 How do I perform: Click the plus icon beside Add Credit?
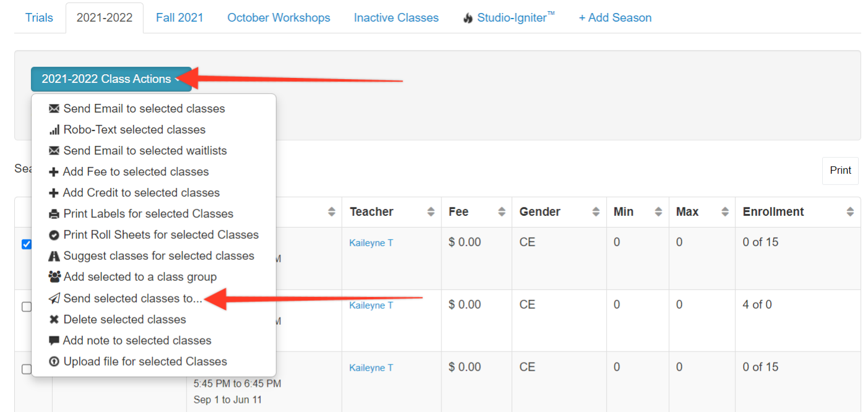pos(53,193)
